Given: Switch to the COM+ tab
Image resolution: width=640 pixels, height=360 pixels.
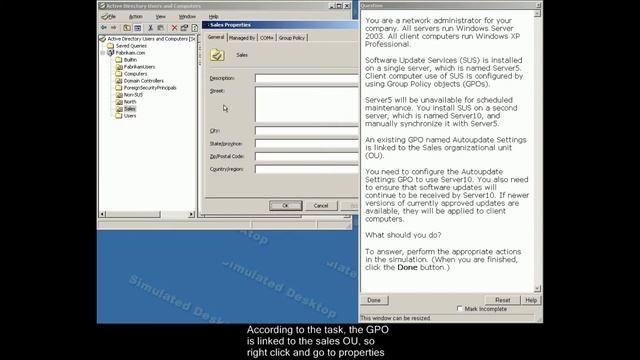Looking at the screenshot, I should pos(267,38).
